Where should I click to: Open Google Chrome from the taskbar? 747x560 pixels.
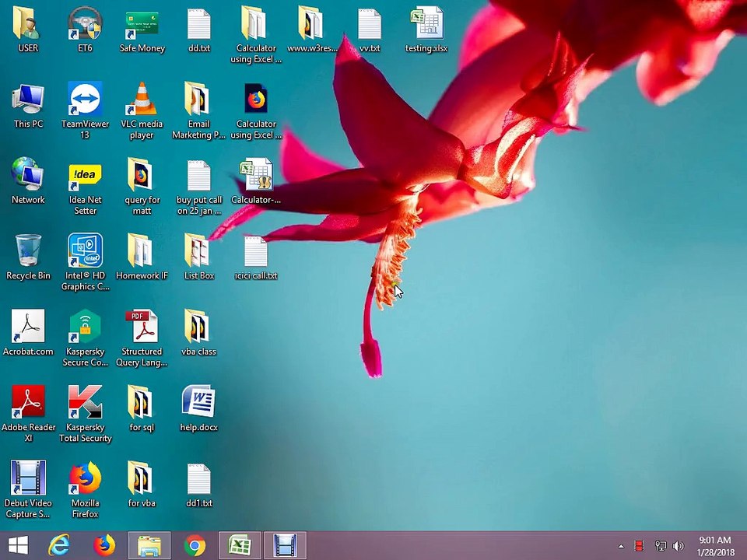(x=195, y=546)
